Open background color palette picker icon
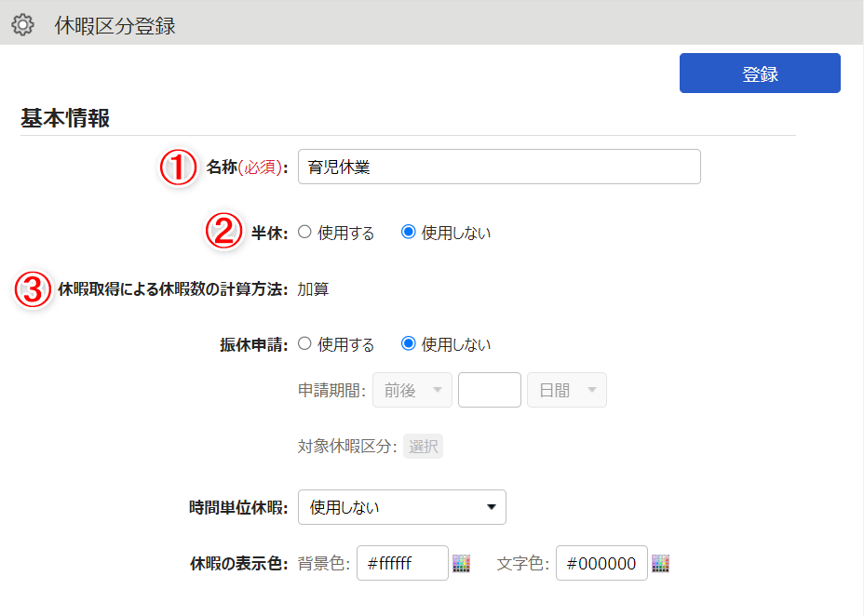The width and height of the screenshot is (864, 616). [461, 563]
